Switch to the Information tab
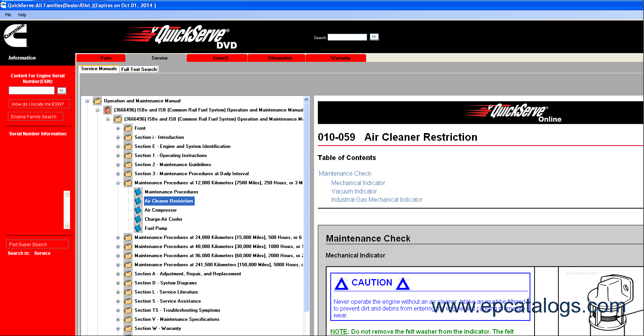This screenshot has width=644, height=336. point(277,58)
